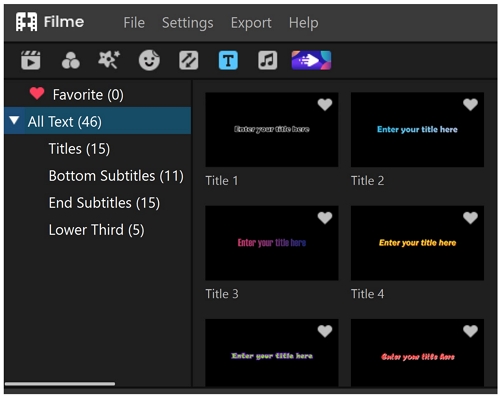Select End Subtitles (15) category

104,203
